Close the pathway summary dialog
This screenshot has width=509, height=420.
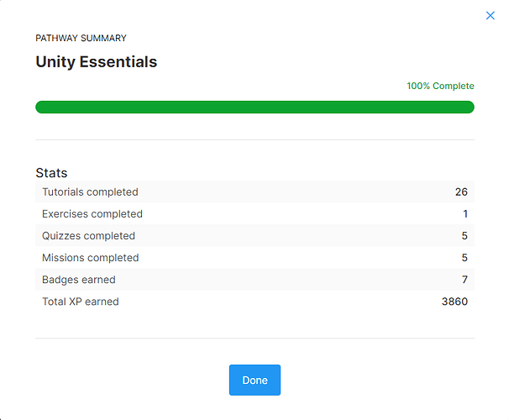(491, 16)
